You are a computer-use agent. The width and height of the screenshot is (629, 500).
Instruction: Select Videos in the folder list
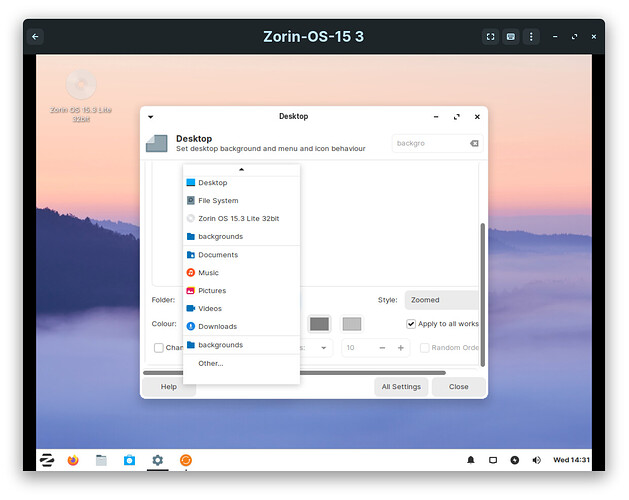pos(241,309)
